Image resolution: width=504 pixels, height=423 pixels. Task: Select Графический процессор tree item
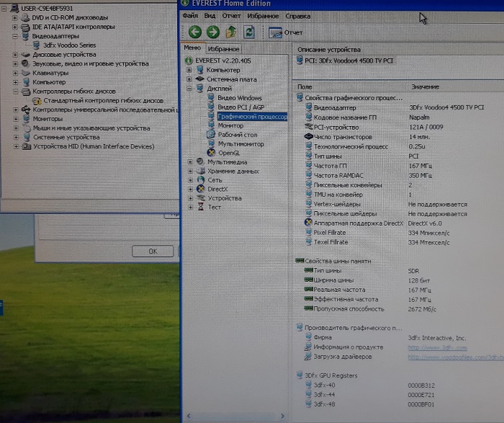[252, 117]
